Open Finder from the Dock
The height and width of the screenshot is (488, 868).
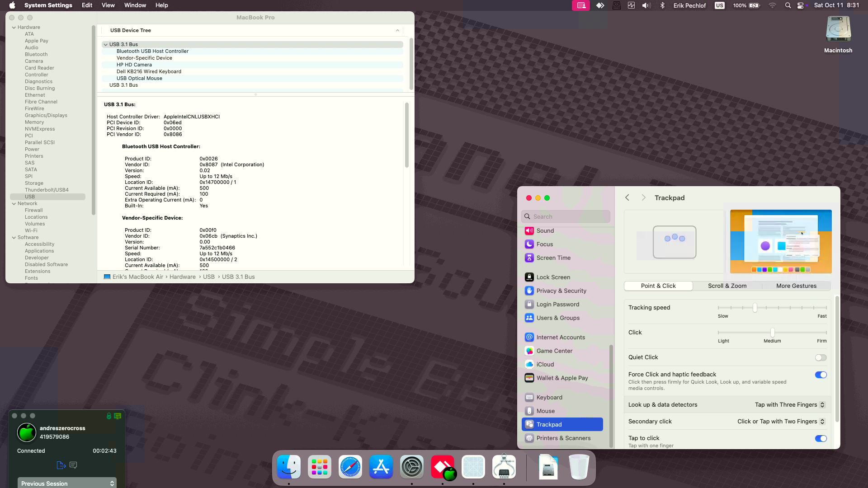pos(289,467)
